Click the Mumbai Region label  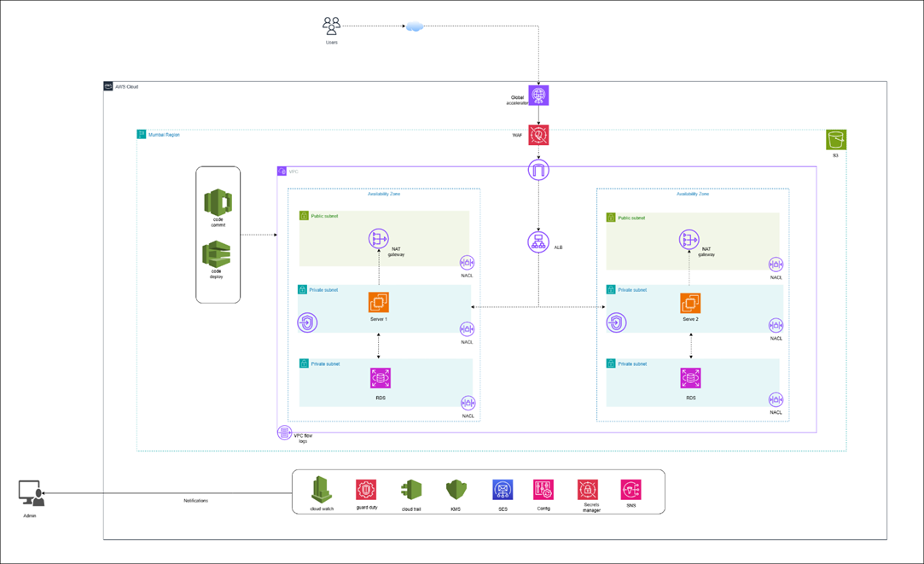click(x=164, y=135)
